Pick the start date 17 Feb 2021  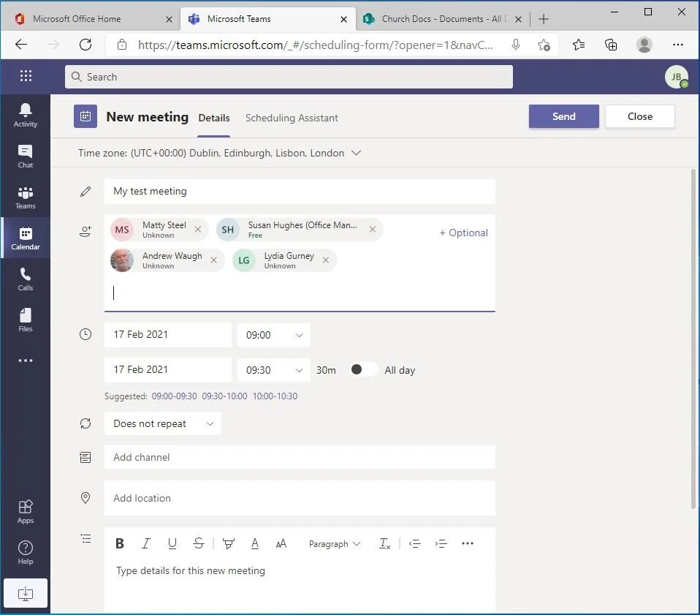click(168, 334)
